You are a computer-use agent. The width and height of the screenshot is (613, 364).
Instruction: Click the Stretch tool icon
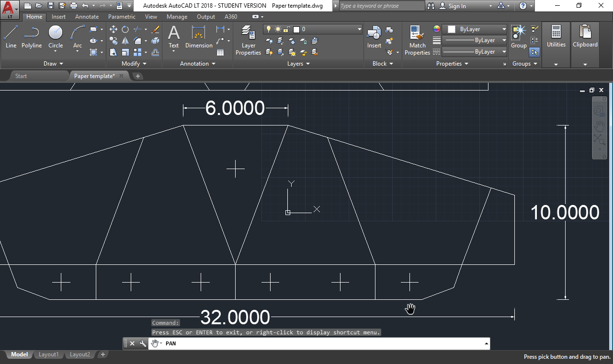pyautogui.click(x=113, y=52)
